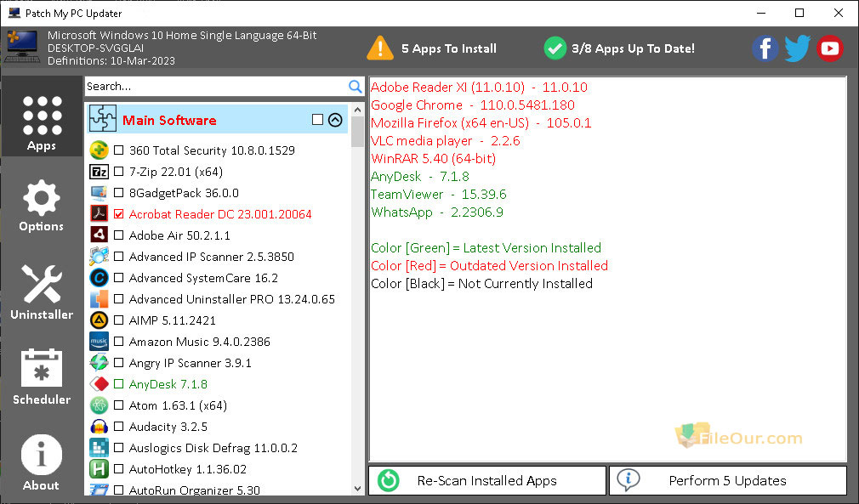Open the Facebook page icon
859x504 pixels.
tap(765, 48)
